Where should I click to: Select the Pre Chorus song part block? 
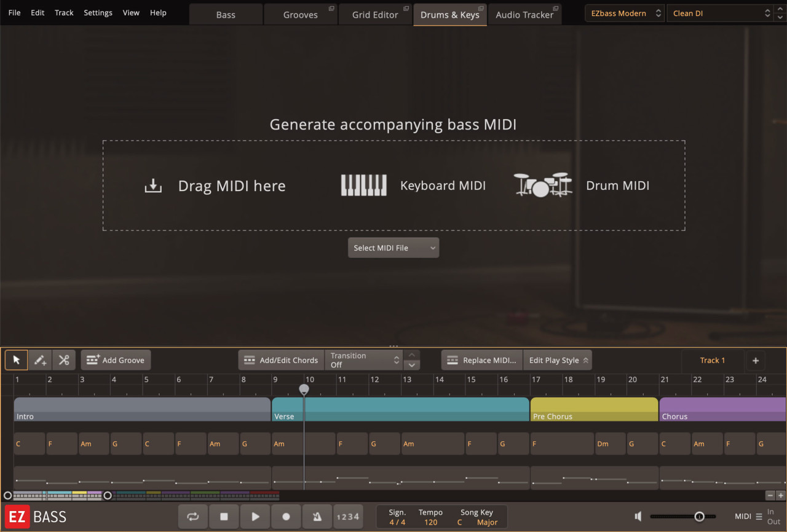594,409
